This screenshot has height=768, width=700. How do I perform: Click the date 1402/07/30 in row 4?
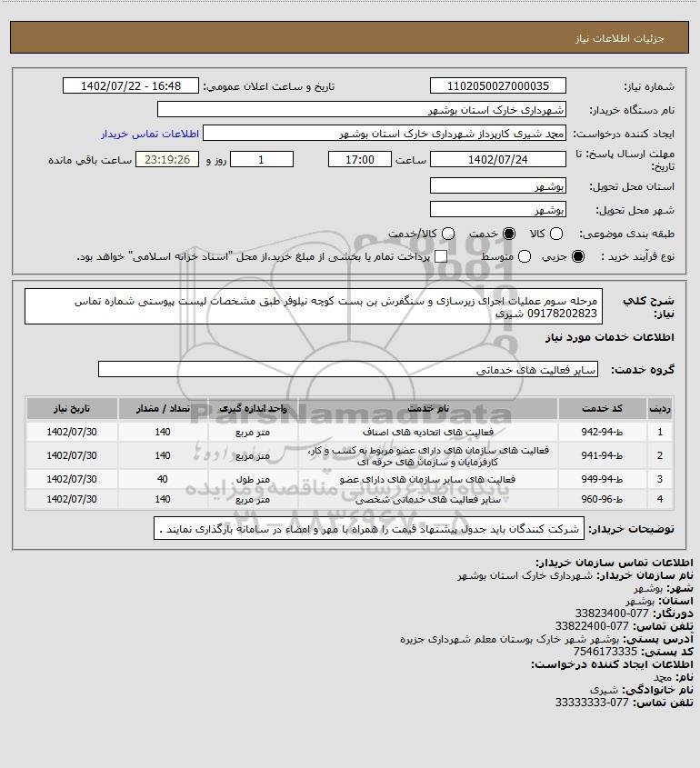[72, 499]
